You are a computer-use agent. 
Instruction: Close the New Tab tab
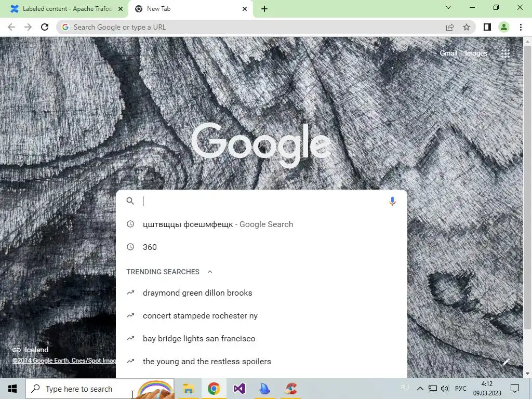[x=245, y=9]
